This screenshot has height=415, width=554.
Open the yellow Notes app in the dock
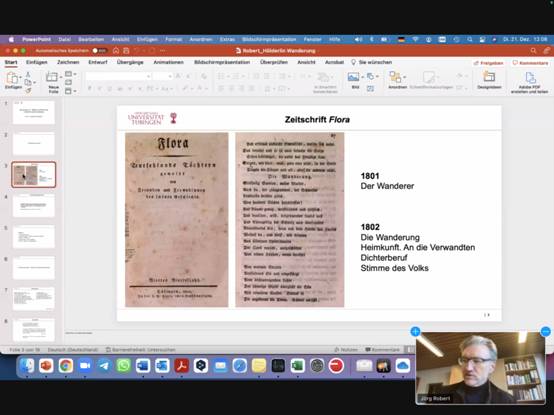coord(259,366)
